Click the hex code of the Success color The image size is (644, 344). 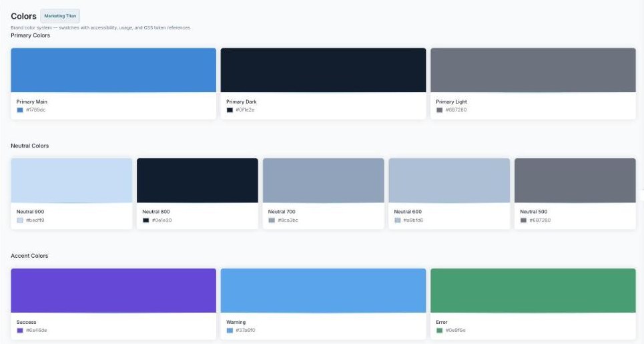tap(37, 331)
